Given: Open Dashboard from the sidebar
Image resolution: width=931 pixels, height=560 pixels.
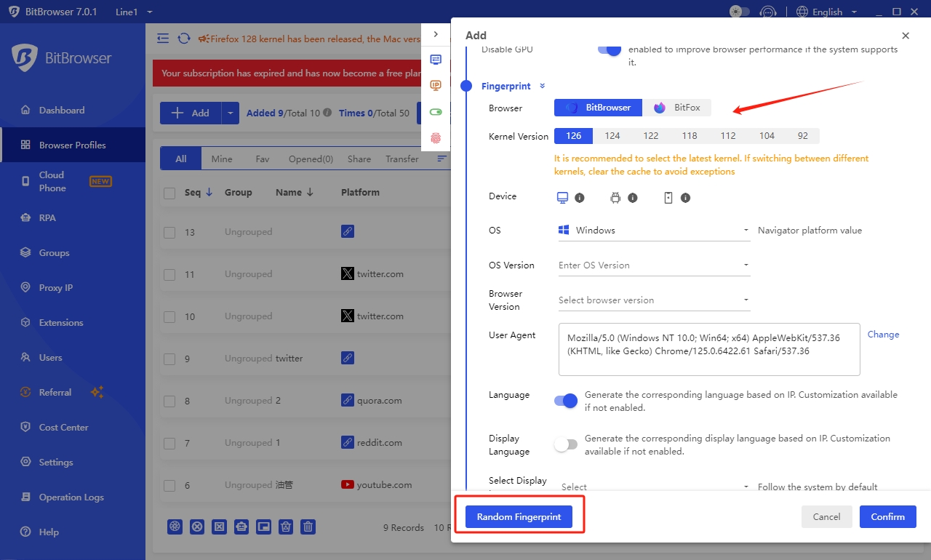Looking at the screenshot, I should pyautogui.click(x=62, y=111).
